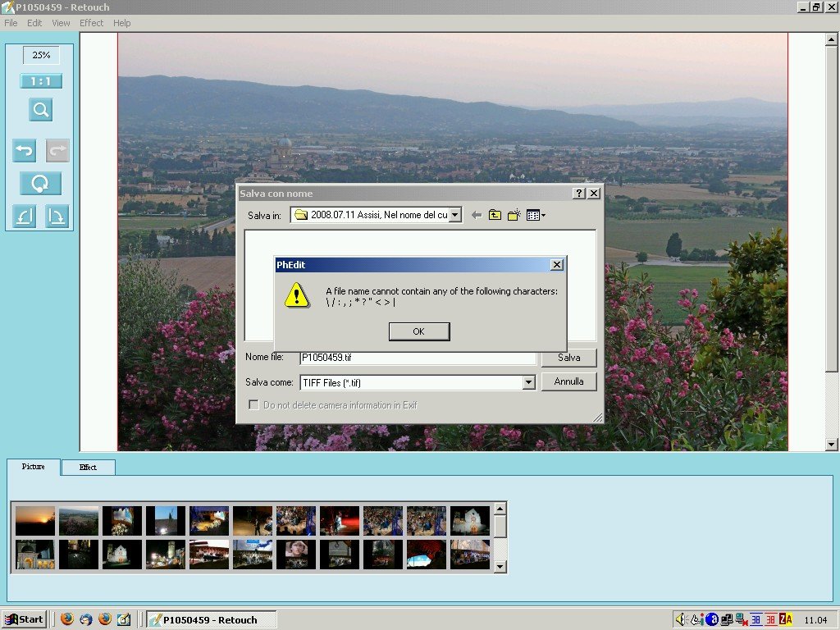This screenshot has height=630, width=840.
Task: Expand the 'Salva come' file type dropdown
Action: pyautogui.click(x=529, y=382)
